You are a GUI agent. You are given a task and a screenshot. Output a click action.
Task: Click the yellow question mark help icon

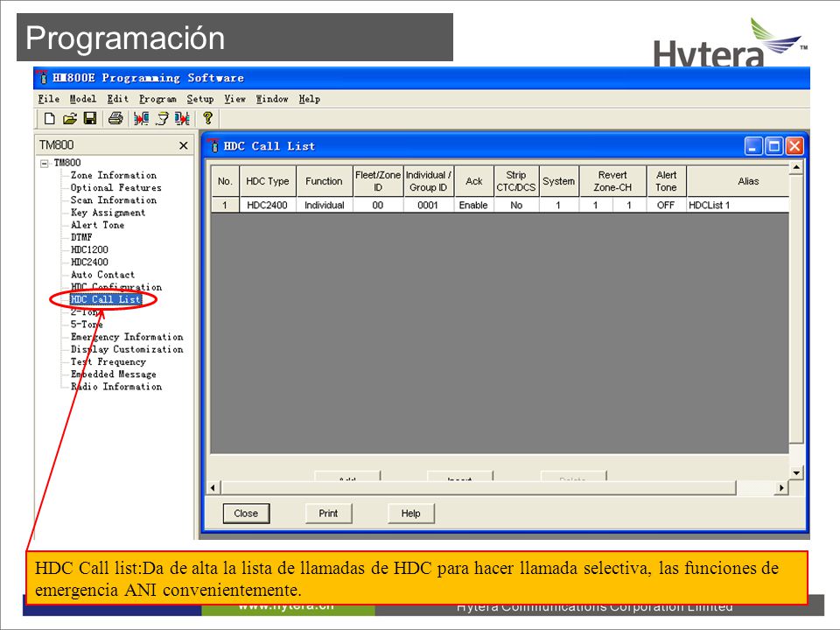click(208, 118)
